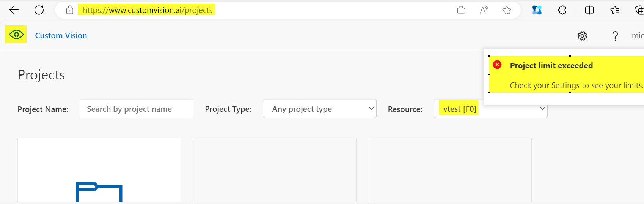This screenshot has height=204, width=644.
Task: Open help with the question mark icon
Action: click(615, 36)
